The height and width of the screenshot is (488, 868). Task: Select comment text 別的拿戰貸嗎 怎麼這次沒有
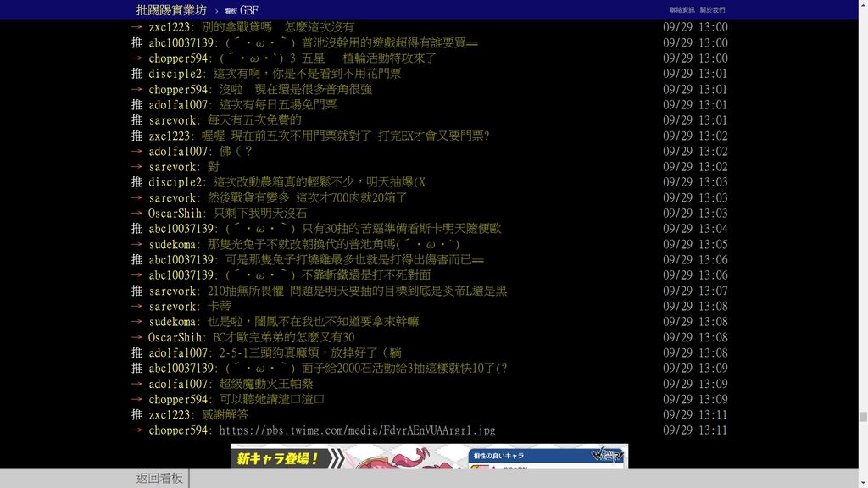pos(278,26)
